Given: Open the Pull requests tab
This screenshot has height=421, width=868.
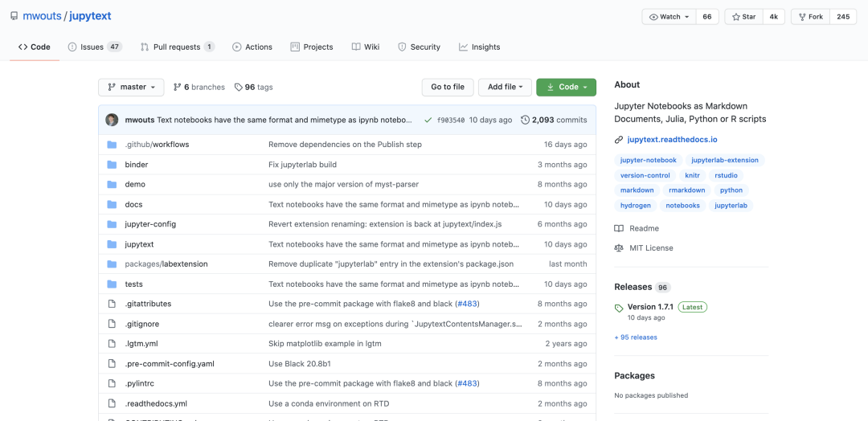Looking at the screenshot, I should [178, 47].
